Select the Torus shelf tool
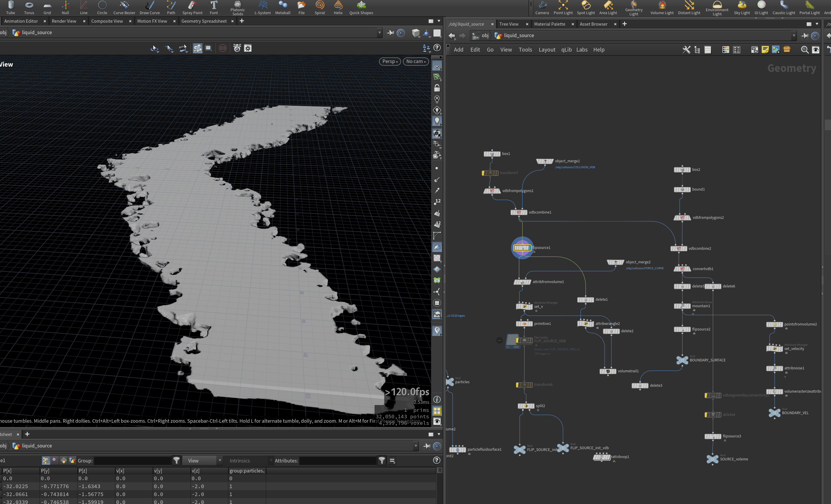This screenshot has height=504, width=831. 29,8
